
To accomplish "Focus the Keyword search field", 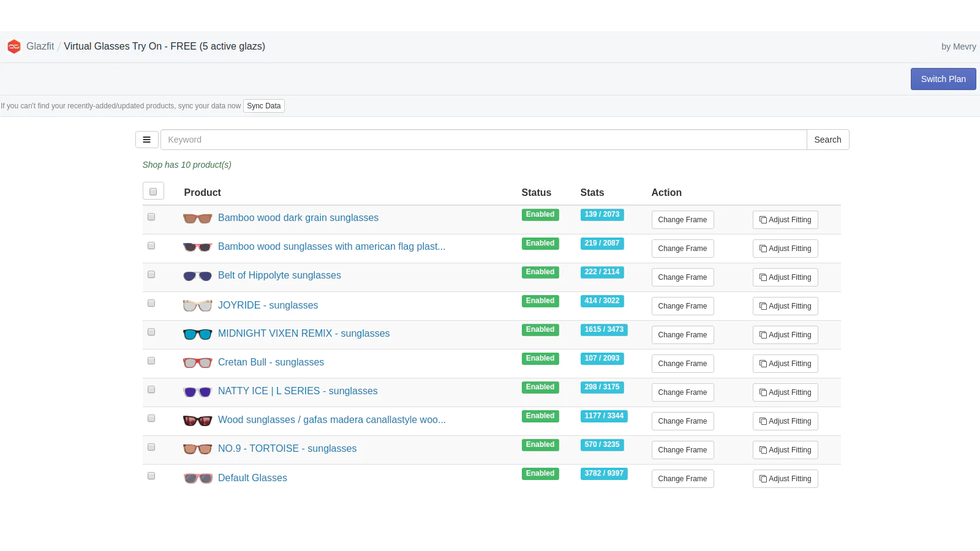I will click(x=483, y=140).
